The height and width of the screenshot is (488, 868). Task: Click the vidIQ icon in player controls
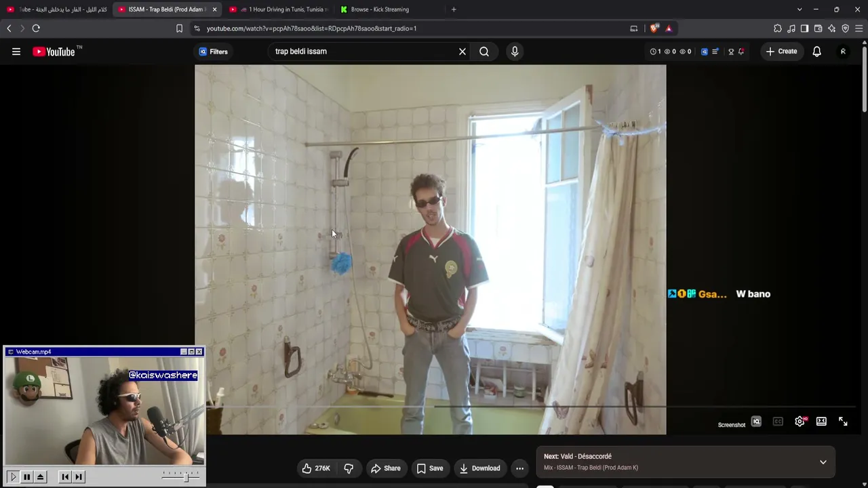(756, 422)
